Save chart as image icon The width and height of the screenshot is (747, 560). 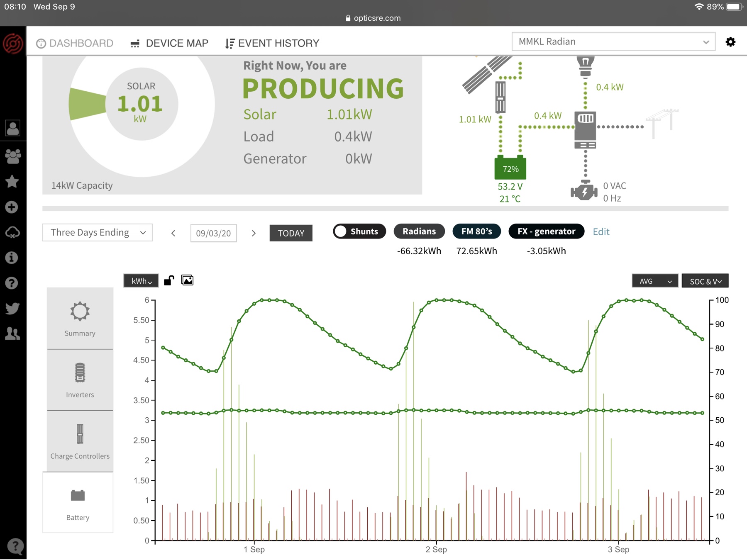(x=187, y=280)
